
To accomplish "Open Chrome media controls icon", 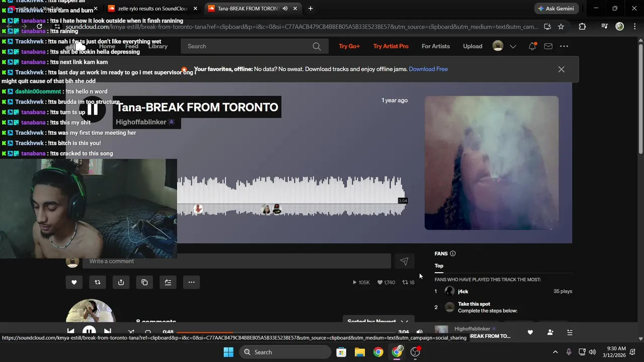I will (x=605, y=27).
